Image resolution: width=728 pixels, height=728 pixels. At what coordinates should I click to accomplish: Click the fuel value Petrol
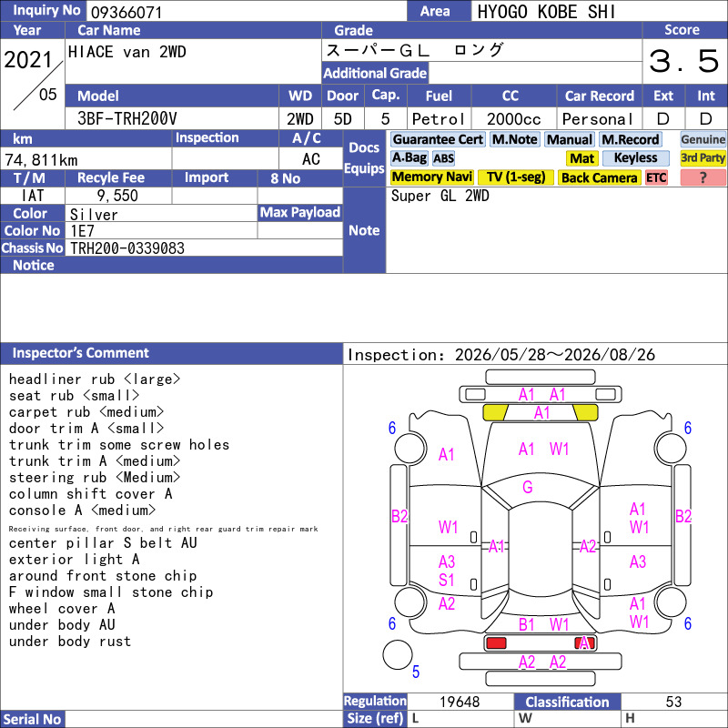point(438,119)
